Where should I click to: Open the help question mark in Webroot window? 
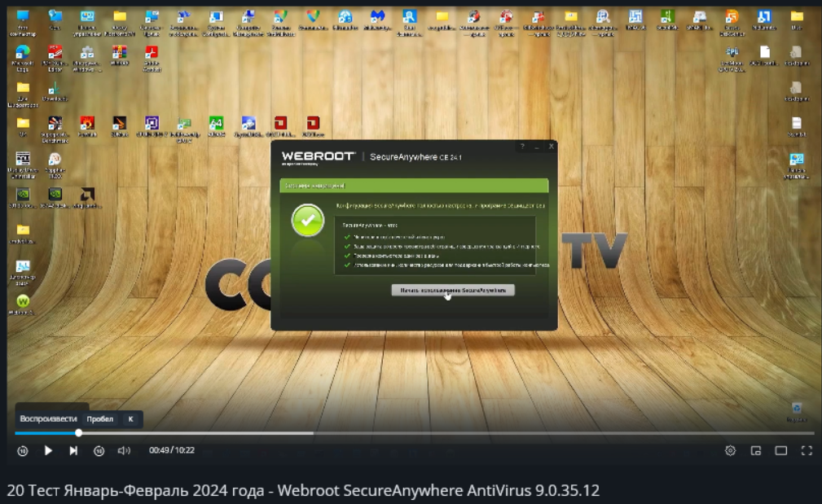pyautogui.click(x=522, y=147)
